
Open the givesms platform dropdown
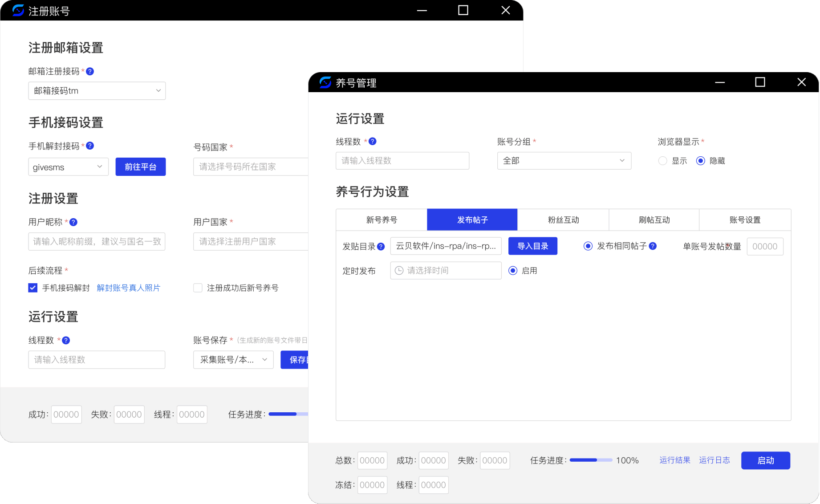68,167
